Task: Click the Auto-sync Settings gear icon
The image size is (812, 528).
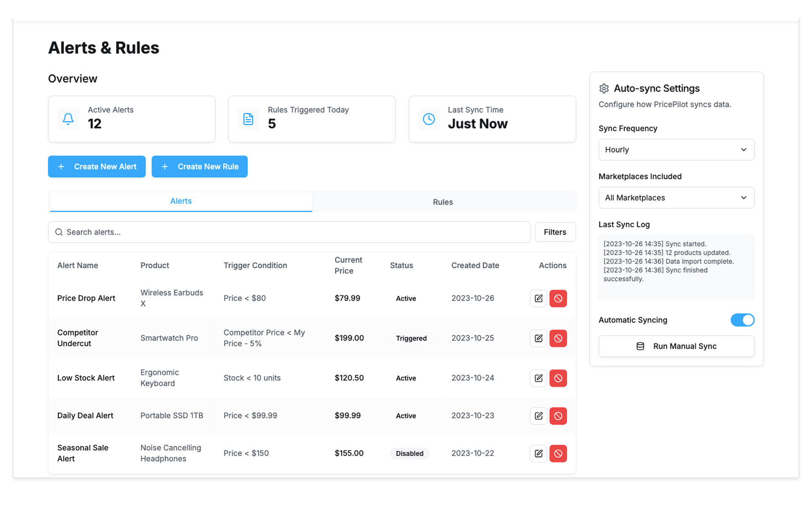Action: tap(604, 88)
